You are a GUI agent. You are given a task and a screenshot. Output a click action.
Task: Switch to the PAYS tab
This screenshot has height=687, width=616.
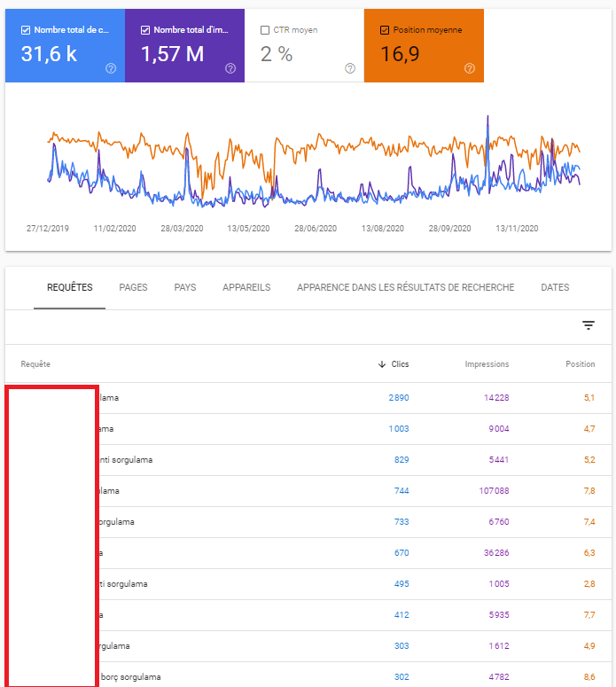coord(185,287)
